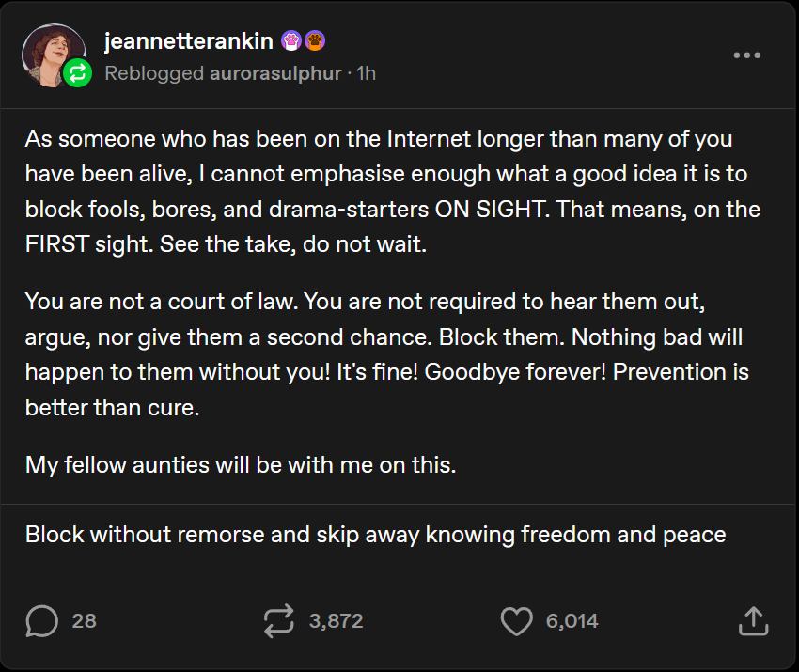Click the Reblogged label in the header
This screenshot has height=672, width=799.
[x=153, y=73]
